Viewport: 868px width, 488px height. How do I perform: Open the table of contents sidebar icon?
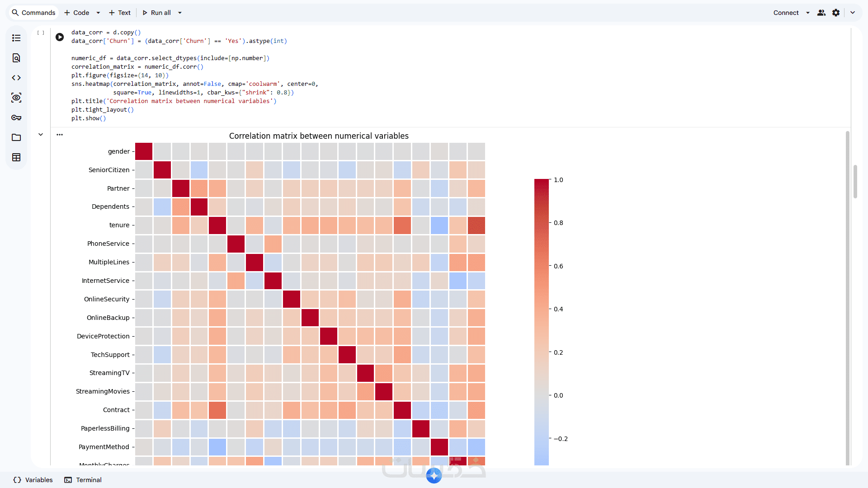click(x=16, y=38)
